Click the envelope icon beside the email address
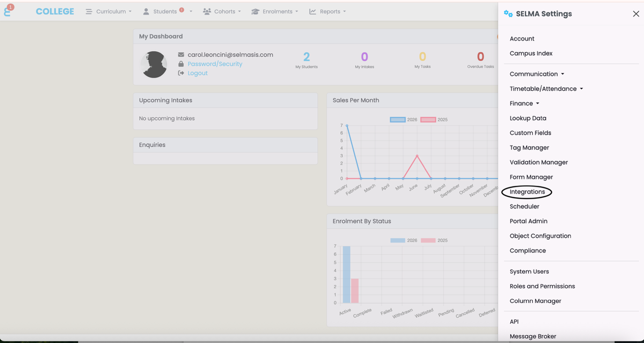Screen dimensions: 644x343 [181, 55]
